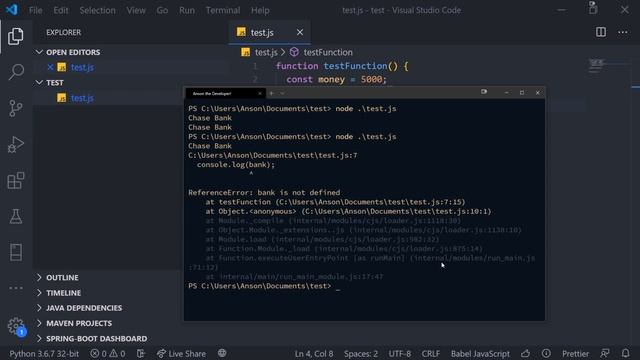The image size is (640, 360).
Task: Change CRLF end of line sequence
Action: (x=431, y=353)
